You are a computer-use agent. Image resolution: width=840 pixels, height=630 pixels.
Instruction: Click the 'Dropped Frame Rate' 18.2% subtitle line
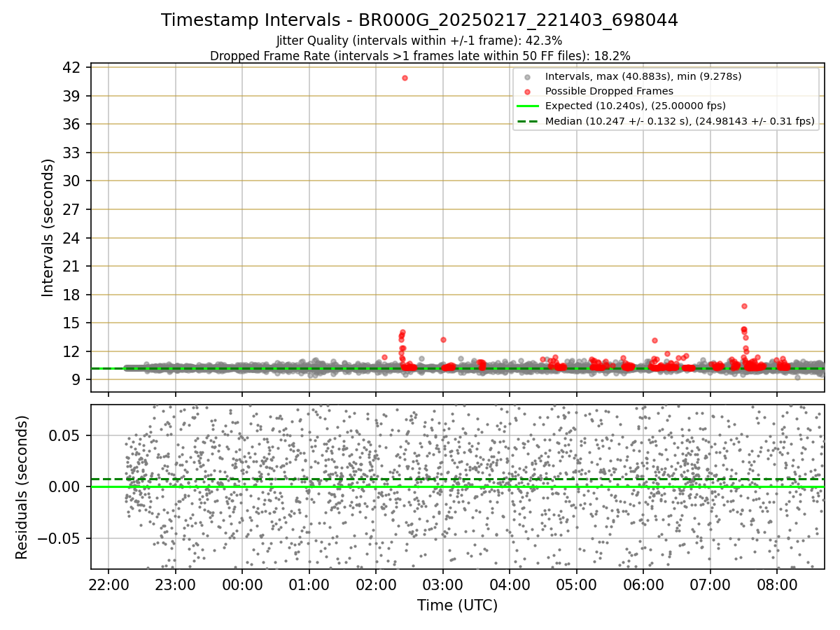(x=420, y=56)
